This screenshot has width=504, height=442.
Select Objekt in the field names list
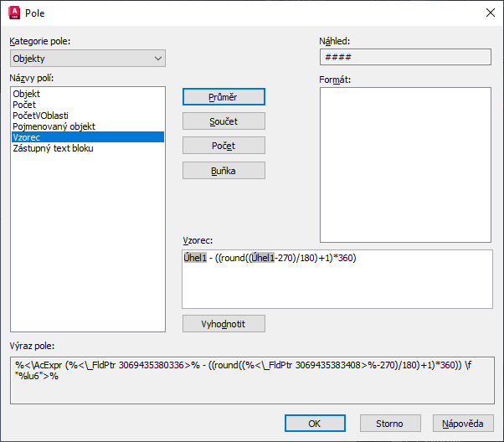click(x=27, y=94)
